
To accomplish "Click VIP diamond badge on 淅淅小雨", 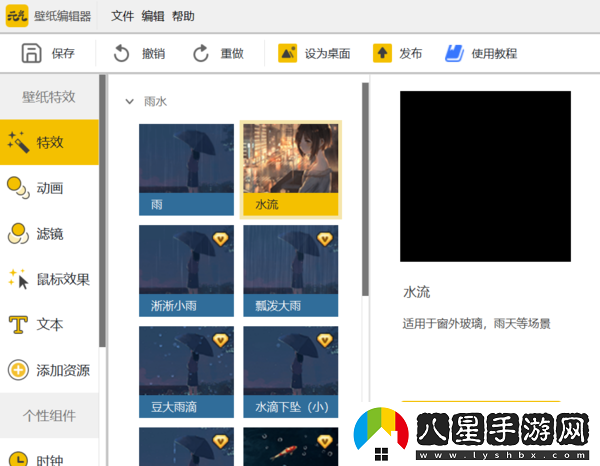I will (x=220, y=239).
